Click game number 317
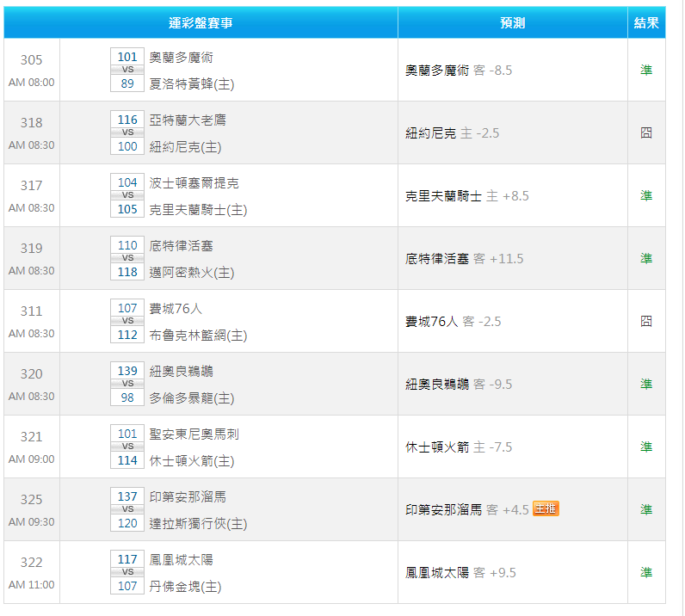The height and width of the screenshot is (616, 685). tap(32, 186)
